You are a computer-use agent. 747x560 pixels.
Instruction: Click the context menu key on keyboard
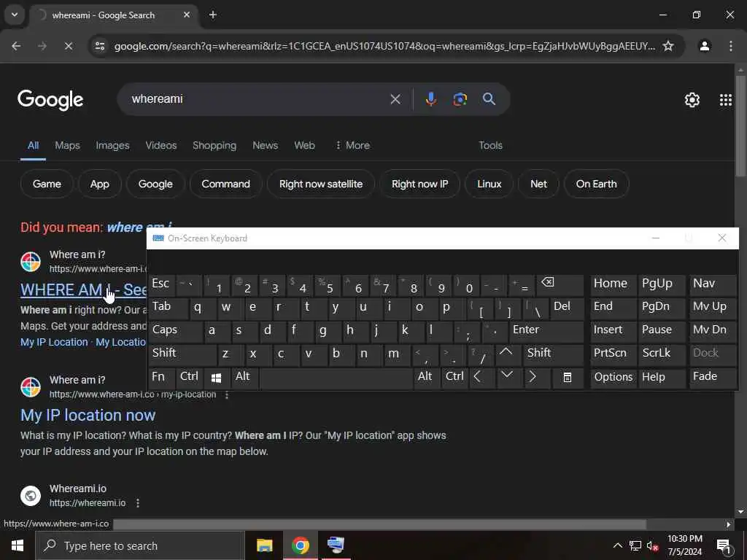pos(567,378)
